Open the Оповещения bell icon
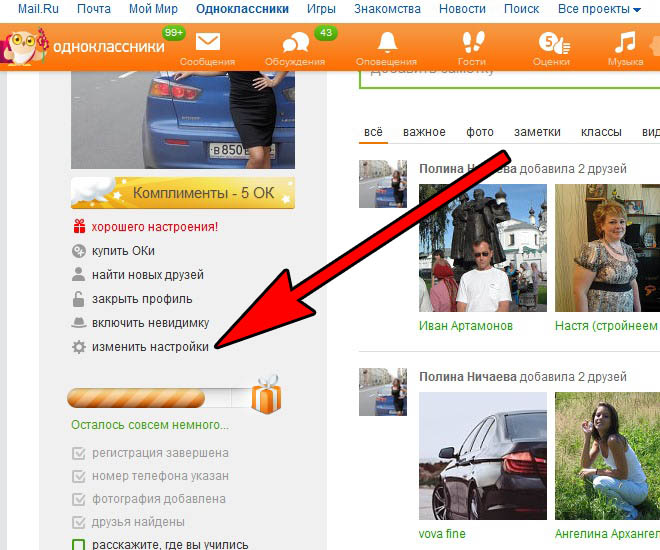 coord(387,42)
